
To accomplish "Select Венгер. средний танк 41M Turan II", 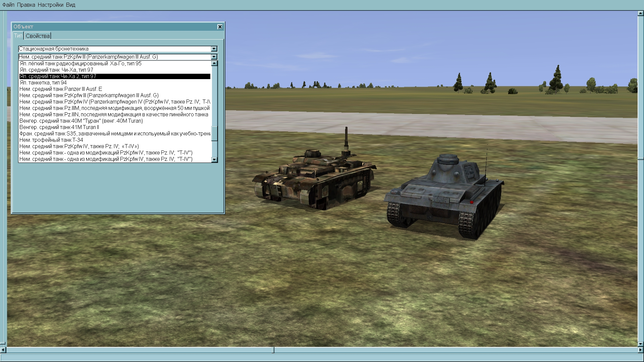I will point(59,127).
